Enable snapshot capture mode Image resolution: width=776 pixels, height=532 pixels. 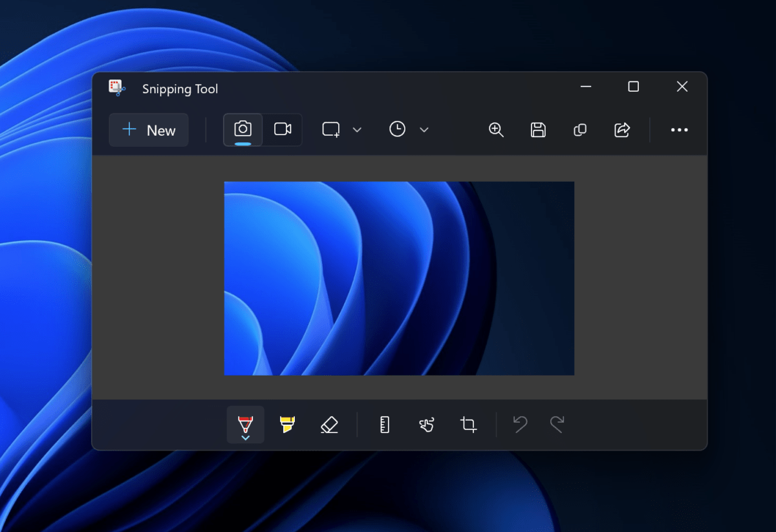point(242,129)
